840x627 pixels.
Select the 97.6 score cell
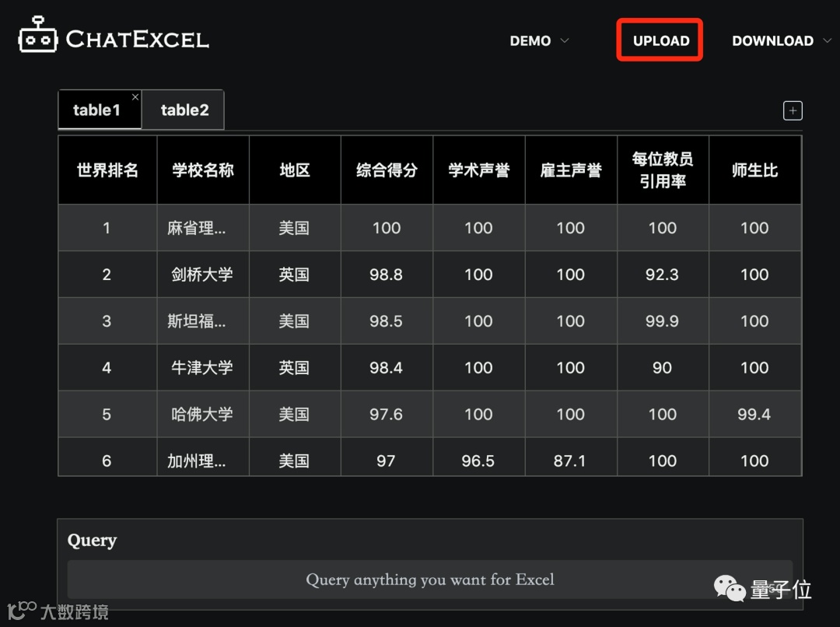[x=387, y=415]
